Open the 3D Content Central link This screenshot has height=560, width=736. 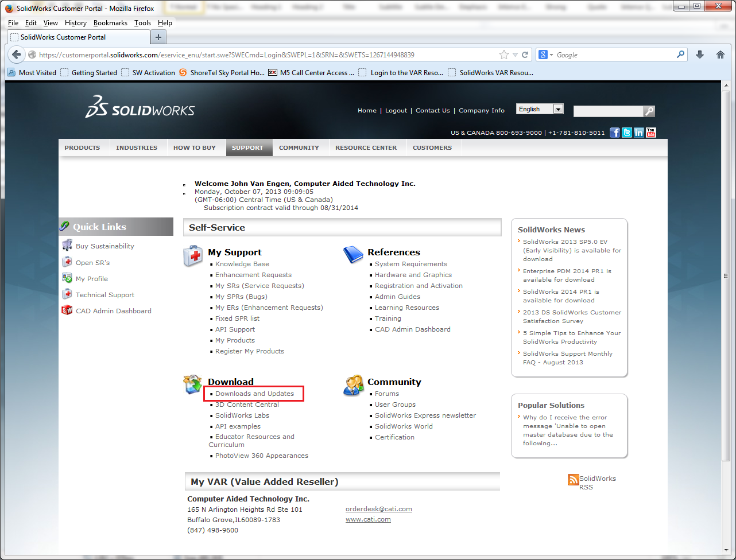tap(247, 405)
